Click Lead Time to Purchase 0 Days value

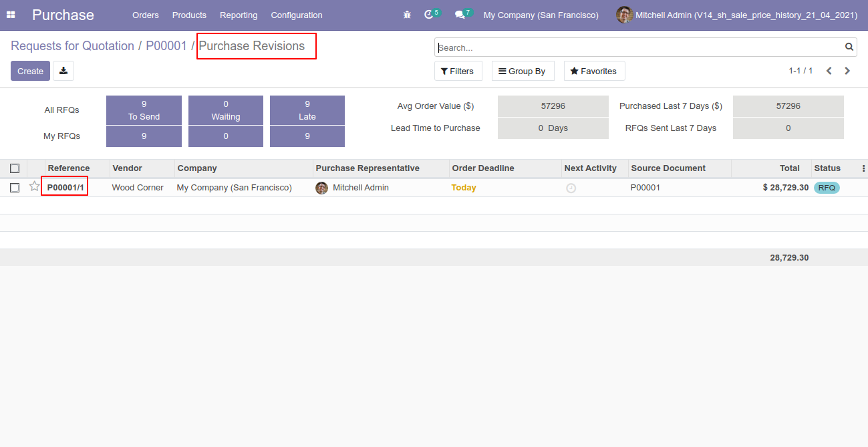coord(553,128)
